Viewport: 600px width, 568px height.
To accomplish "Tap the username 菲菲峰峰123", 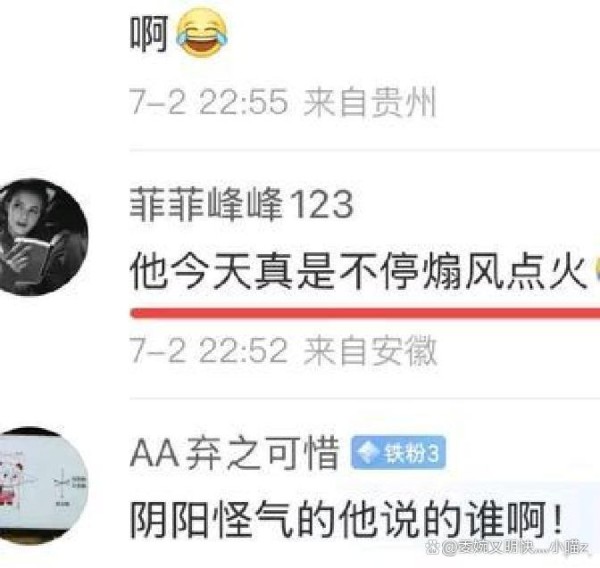I will 241,204.
